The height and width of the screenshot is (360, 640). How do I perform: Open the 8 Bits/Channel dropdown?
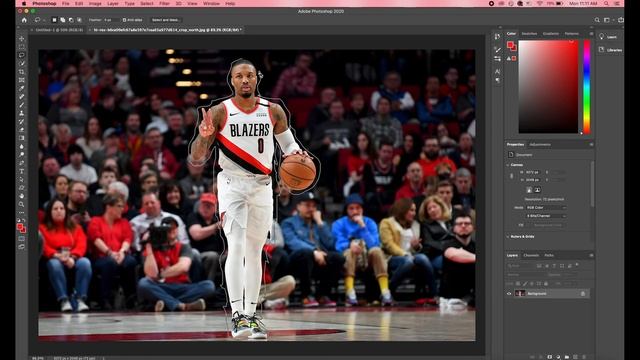546,216
